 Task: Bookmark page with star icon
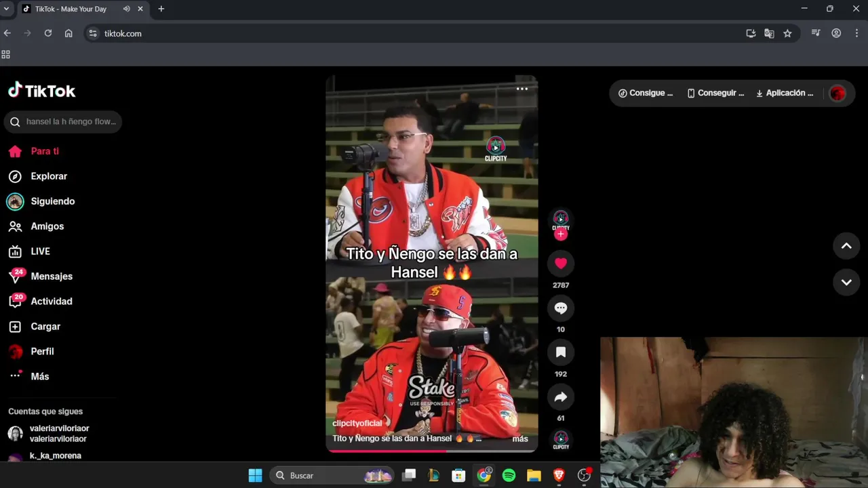(x=787, y=33)
